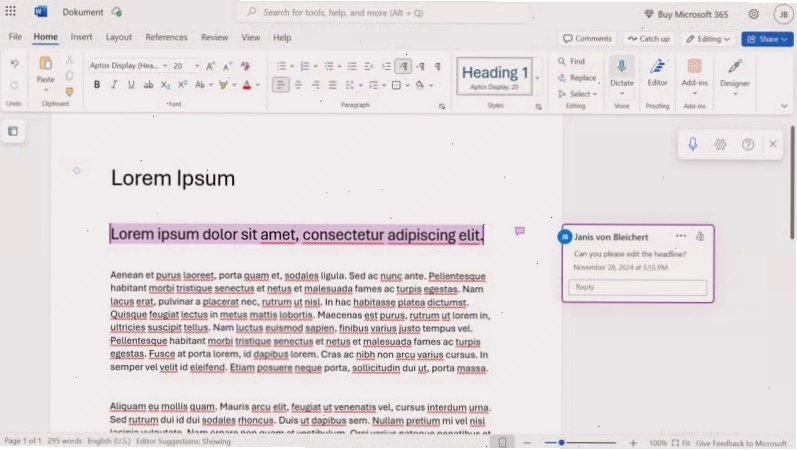This screenshot has width=797, height=450.
Task: Apply strikethrough formatting
Action: 148,85
